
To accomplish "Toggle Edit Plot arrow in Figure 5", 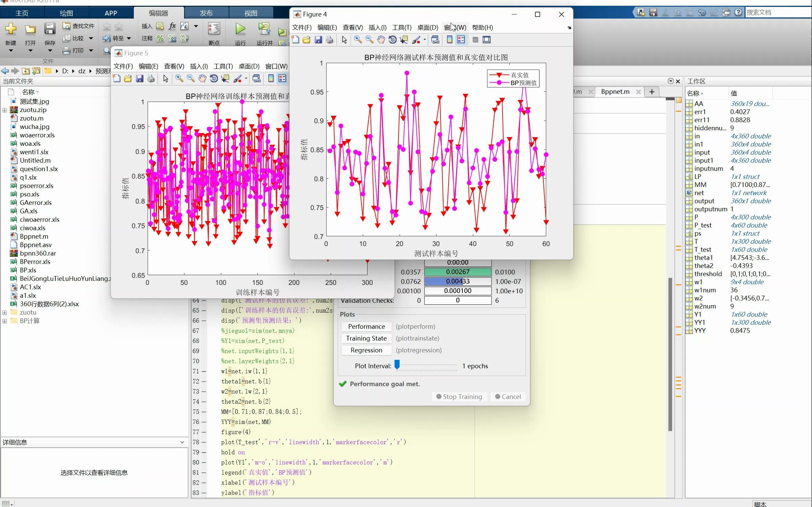I will [166, 79].
